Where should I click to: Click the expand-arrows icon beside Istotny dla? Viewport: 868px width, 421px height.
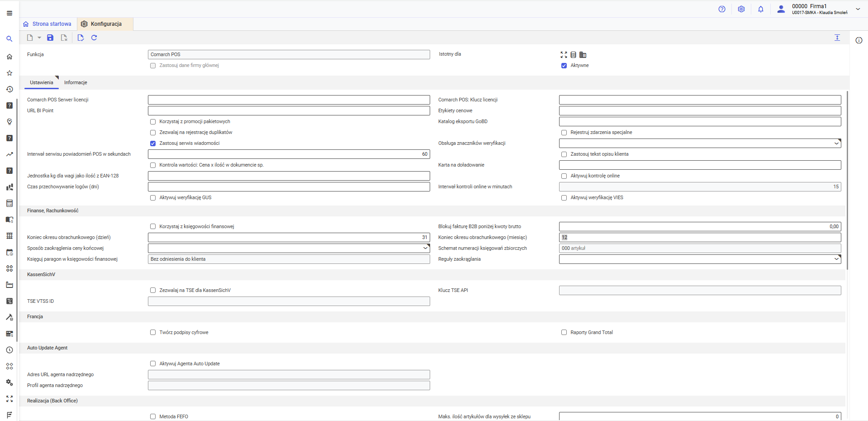[x=564, y=55]
